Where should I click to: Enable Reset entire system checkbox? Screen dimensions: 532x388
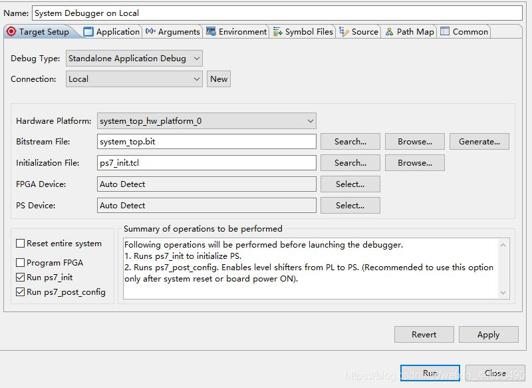click(20, 244)
